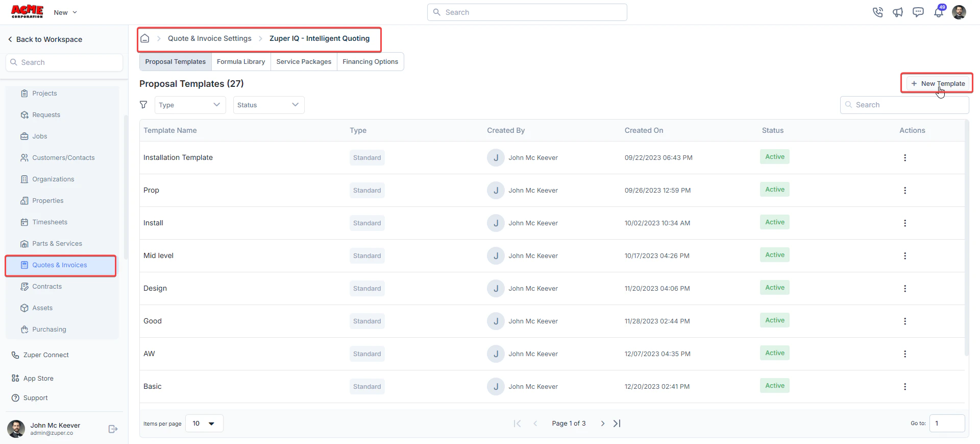The image size is (980, 444).
Task: Click the Created On column header
Action: tap(644, 130)
